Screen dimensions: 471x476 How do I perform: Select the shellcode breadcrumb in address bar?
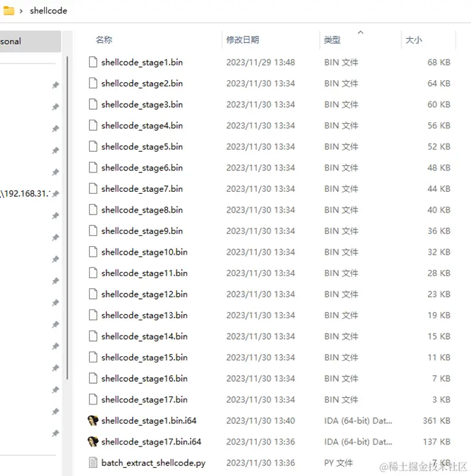pos(48,11)
